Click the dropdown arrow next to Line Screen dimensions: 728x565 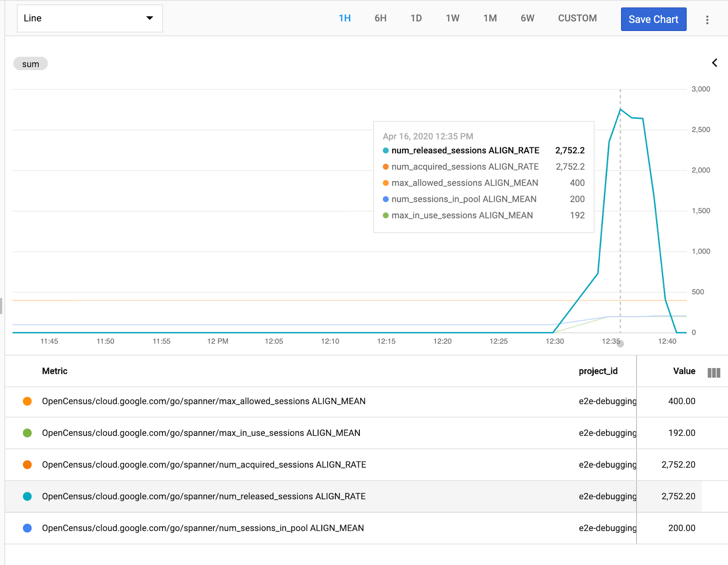pyautogui.click(x=150, y=18)
